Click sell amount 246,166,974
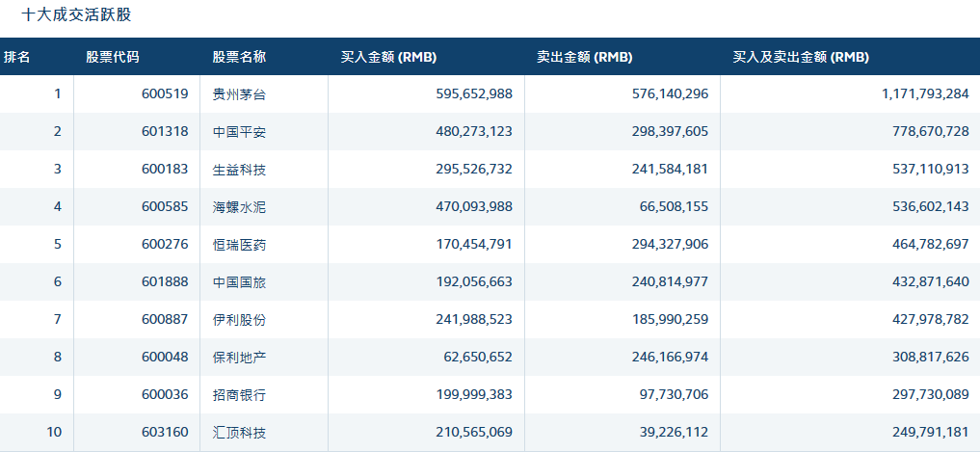The width and height of the screenshot is (980, 452). click(670, 357)
